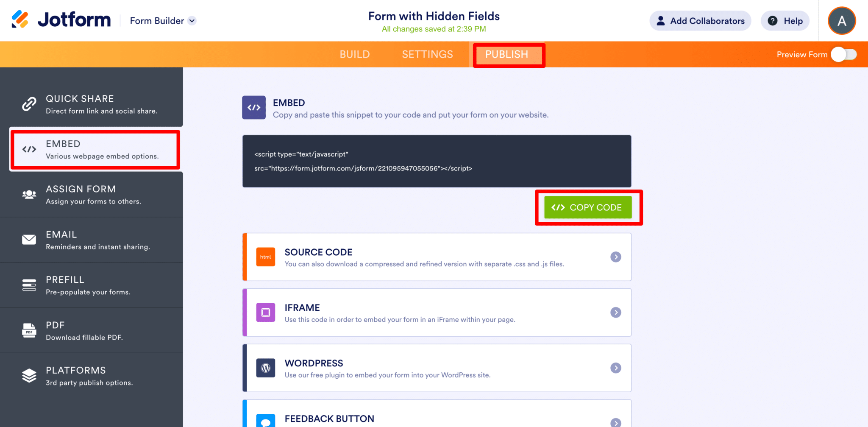Screen dimensions: 868x427
Task: Click the Feedback Button chat bubble icon
Action: (265, 421)
